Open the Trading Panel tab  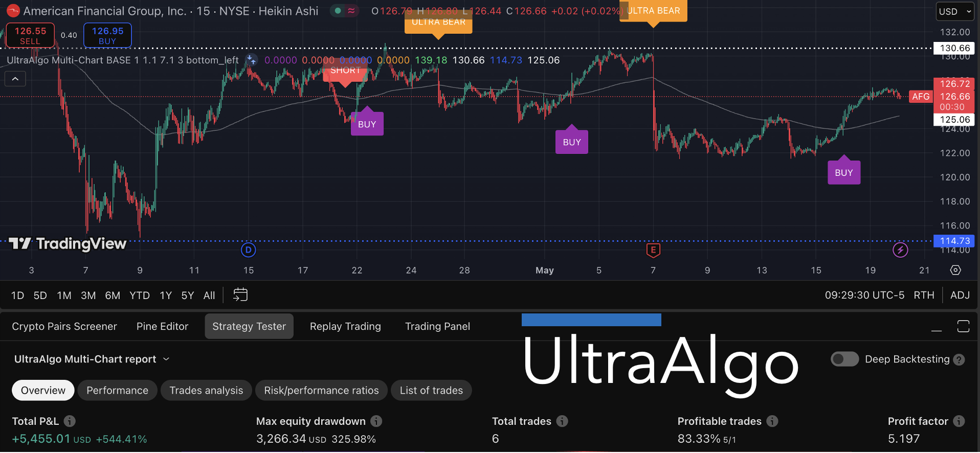click(x=437, y=326)
